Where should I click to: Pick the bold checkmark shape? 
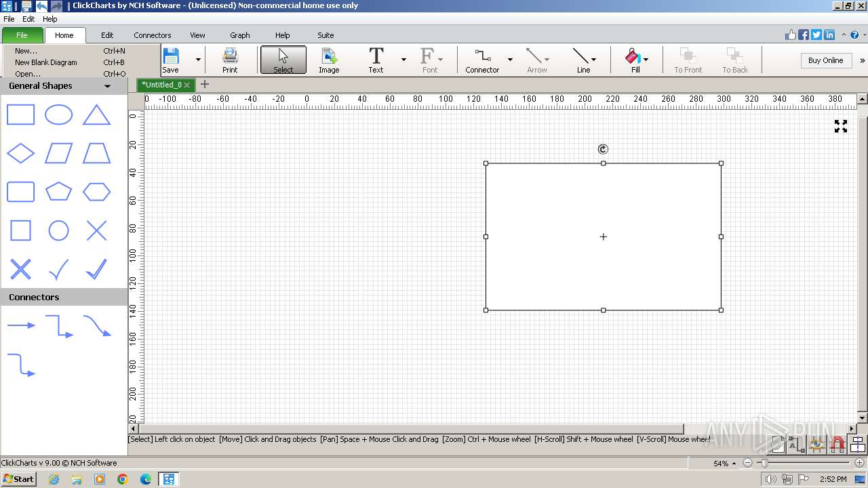coord(96,269)
